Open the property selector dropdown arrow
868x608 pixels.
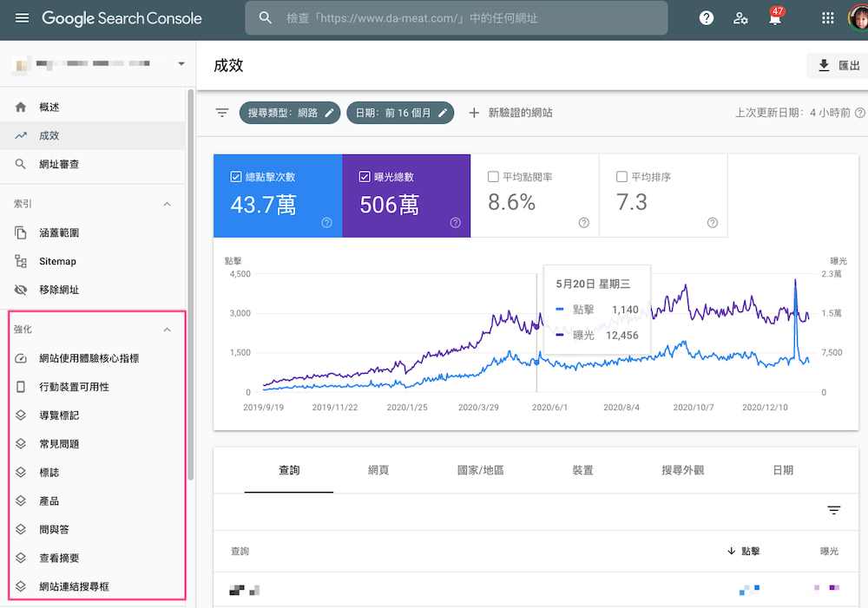[x=181, y=63]
